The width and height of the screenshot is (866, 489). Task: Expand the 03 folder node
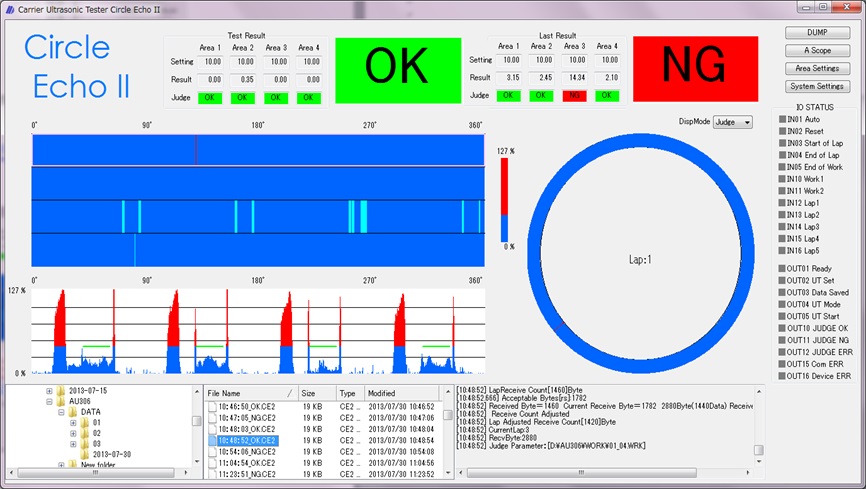(x=73, y=444)
